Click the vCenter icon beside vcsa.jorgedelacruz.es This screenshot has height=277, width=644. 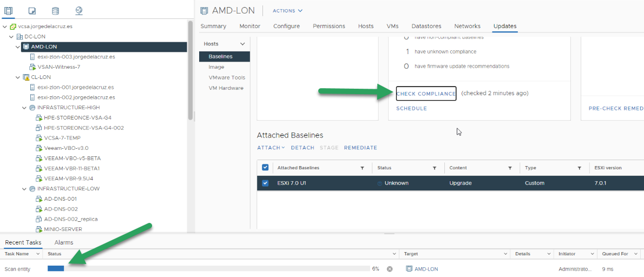point(13,27)
